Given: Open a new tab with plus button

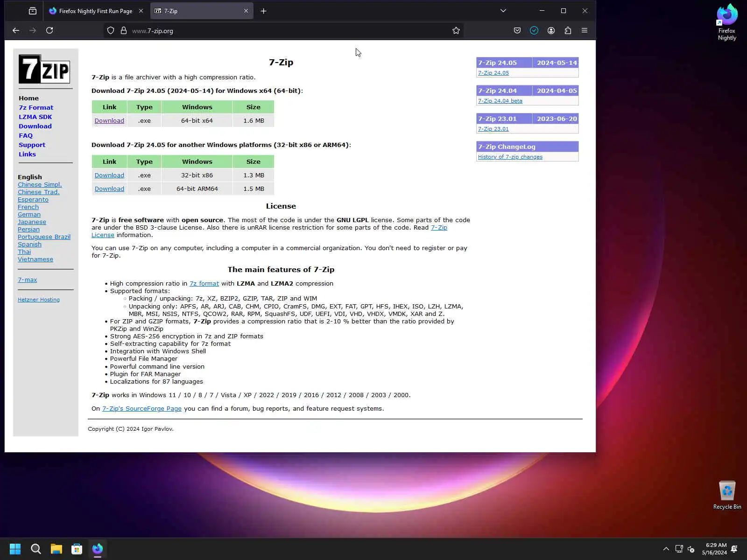Looking at the screenshot, I should (x=264, y=11).
